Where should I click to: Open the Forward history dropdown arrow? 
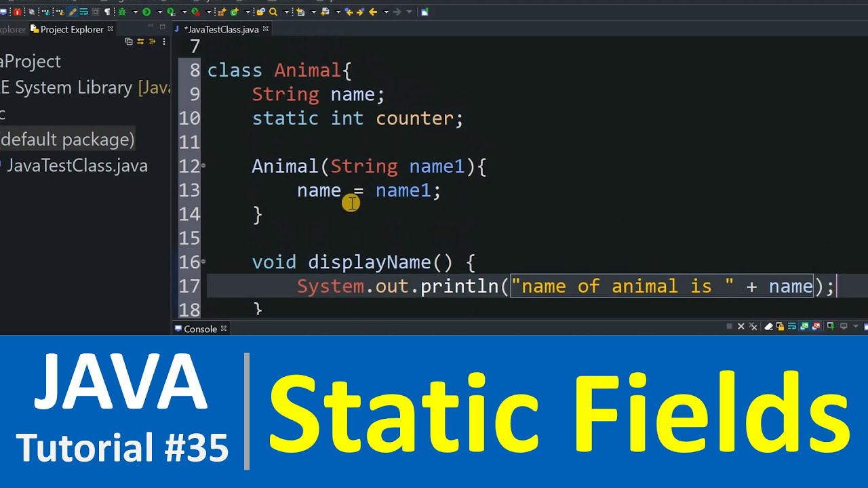[x=410, y=12]
